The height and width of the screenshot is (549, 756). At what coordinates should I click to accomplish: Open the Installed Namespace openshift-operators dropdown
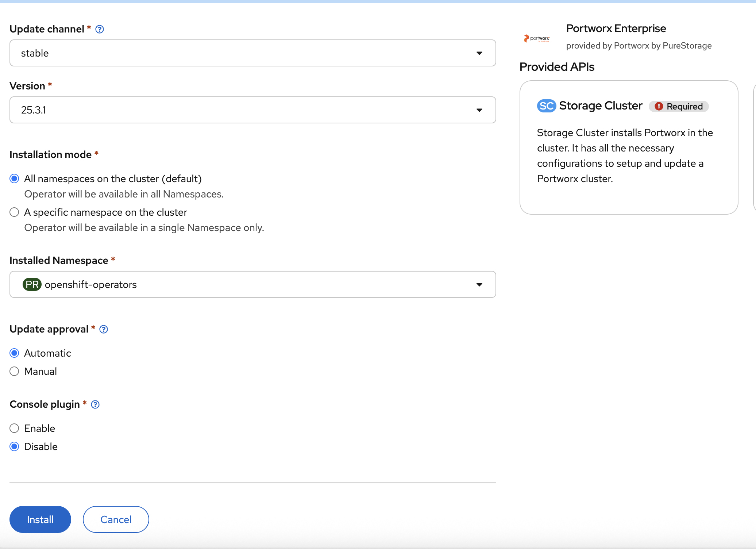pyautogui.click(x=252, y=284)
